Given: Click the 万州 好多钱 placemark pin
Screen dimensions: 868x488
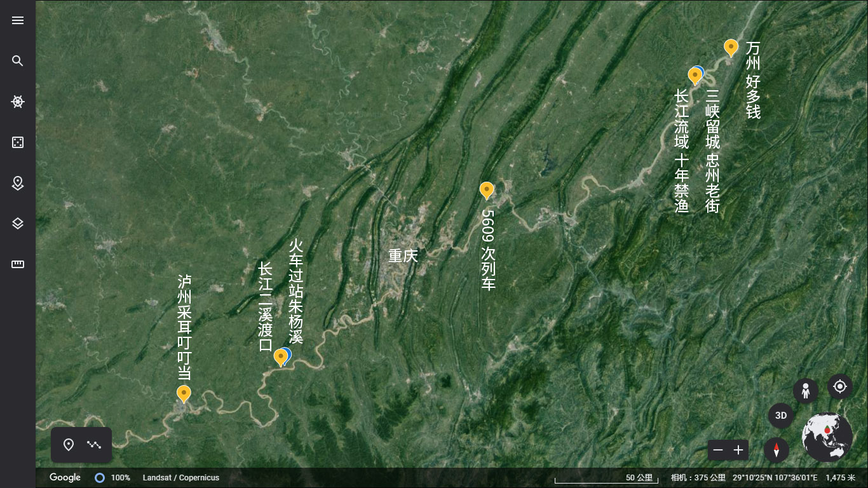Looking at the screenshot, I should point(731,48).
